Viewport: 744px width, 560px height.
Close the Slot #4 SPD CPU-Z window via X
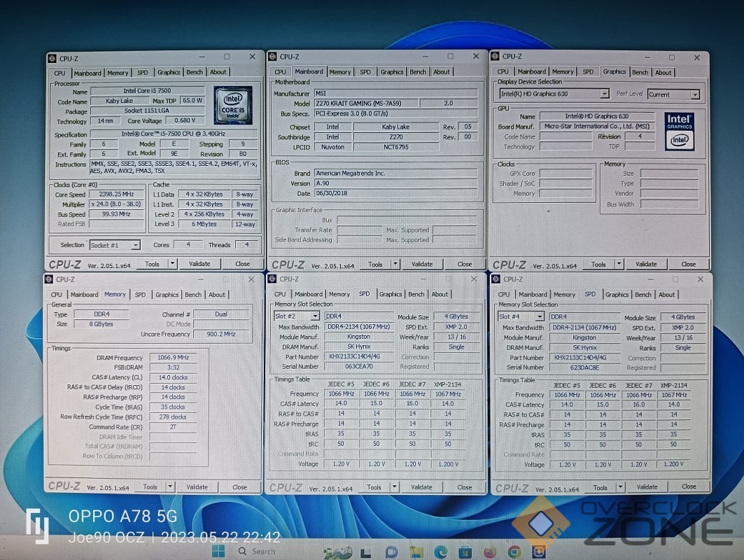[701, 279]
